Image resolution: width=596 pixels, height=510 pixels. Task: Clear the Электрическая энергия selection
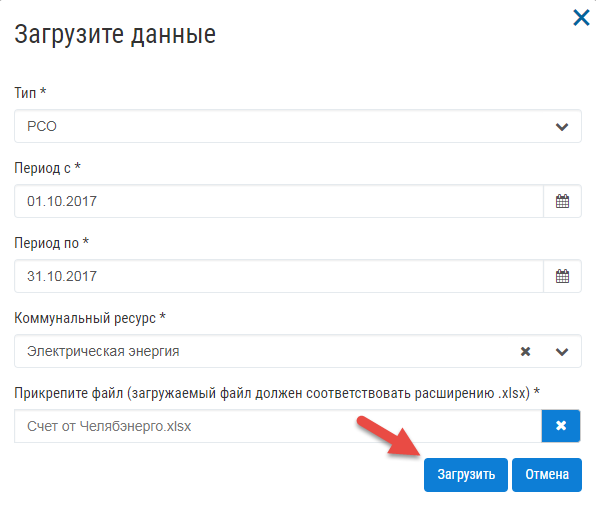click(x=525, y=352)
